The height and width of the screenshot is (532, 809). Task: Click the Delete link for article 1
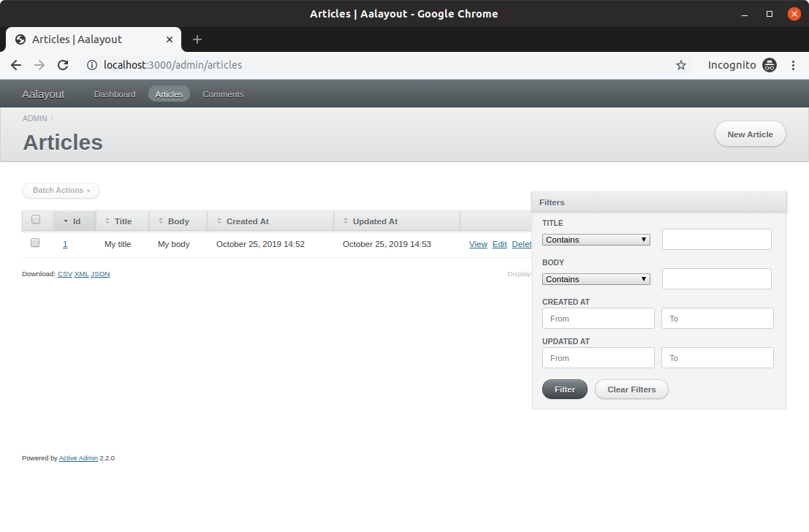(522, 244)
